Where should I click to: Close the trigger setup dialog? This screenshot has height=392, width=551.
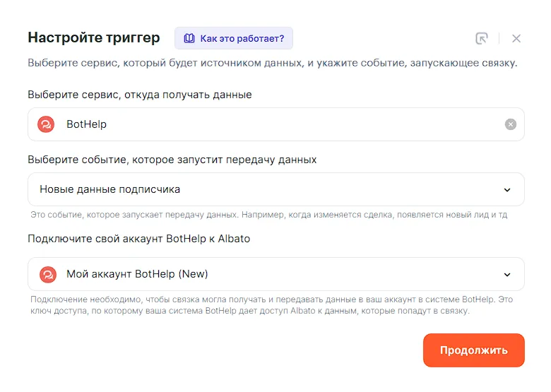click(516, 38)
